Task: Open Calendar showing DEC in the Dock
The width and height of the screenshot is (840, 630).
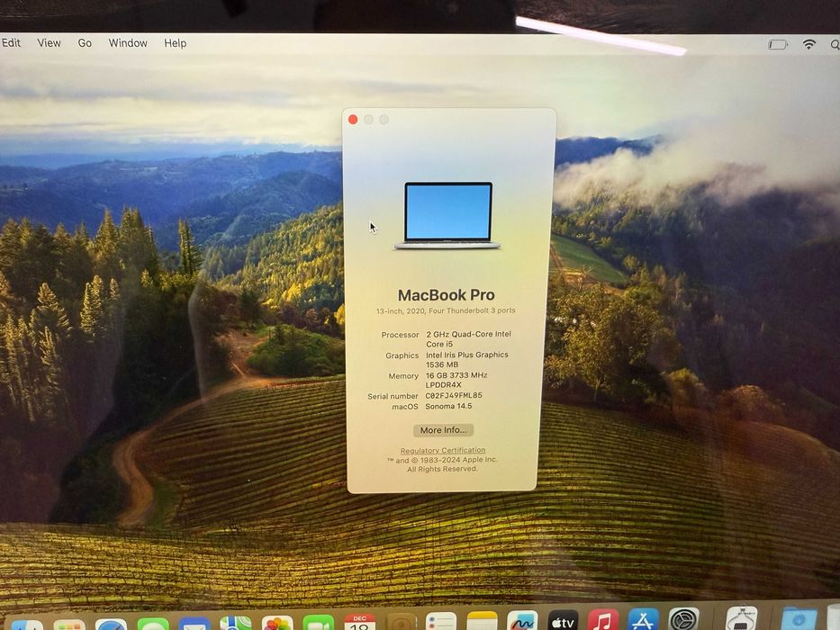Action: coord(359,622)
